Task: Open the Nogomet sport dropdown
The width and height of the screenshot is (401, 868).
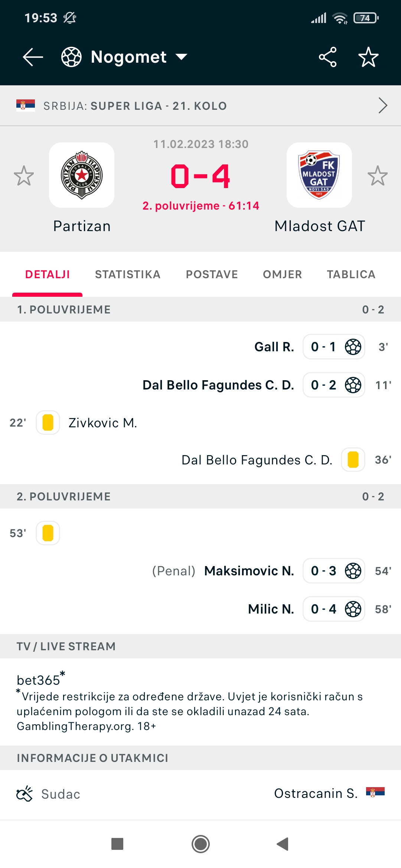Action: click(124, 57)
